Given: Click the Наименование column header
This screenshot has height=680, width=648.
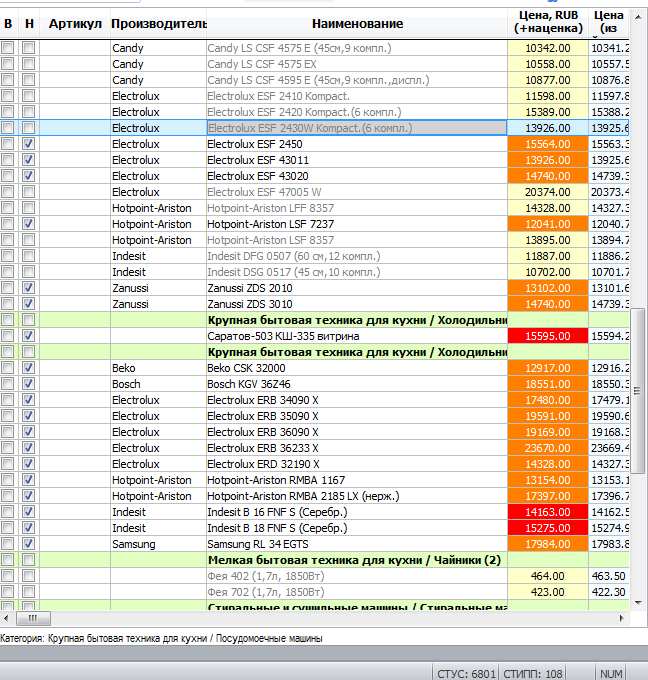Looking at the screenshot, I should (357, 24).
